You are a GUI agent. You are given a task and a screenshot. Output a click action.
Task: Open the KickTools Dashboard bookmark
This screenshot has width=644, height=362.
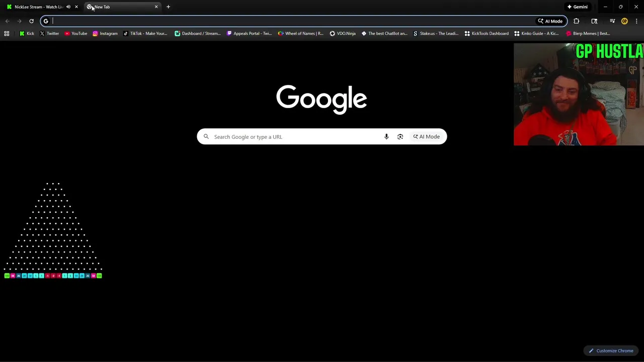[487, 33]
